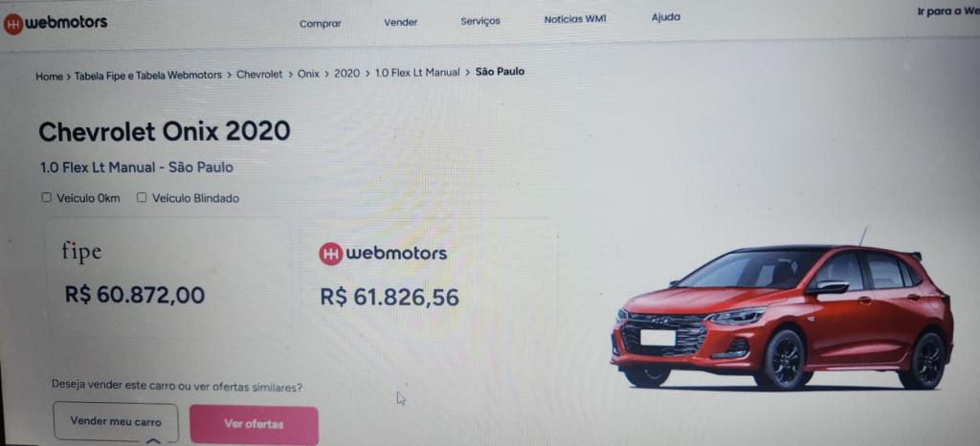Open the Serviços menu
Viewport: 980px width, 446px height.
(480, 21)
